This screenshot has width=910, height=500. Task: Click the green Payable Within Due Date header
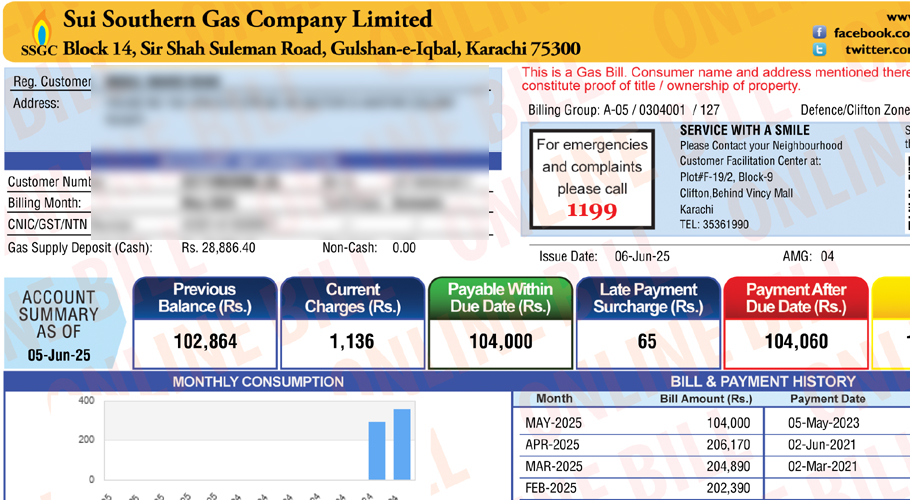[501, 298]
